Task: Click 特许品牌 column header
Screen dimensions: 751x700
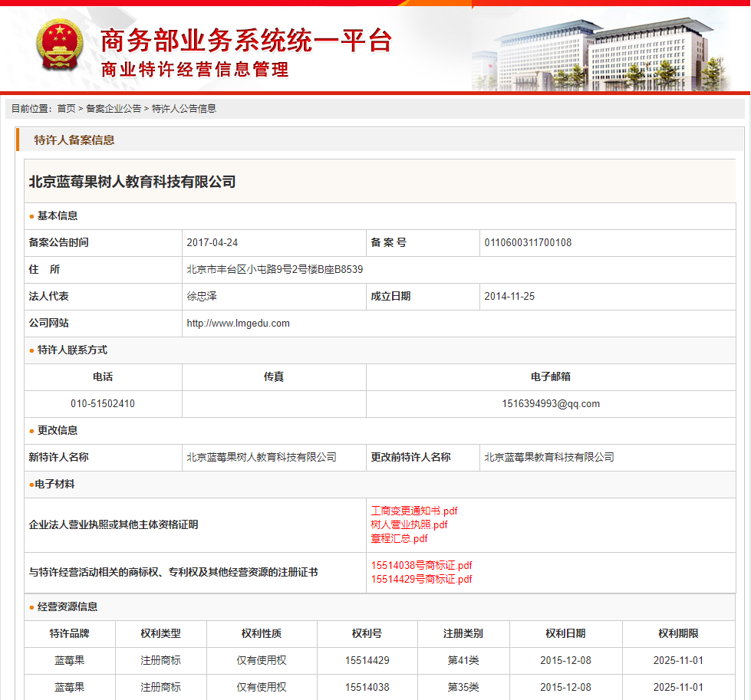Action: (70, 633)
